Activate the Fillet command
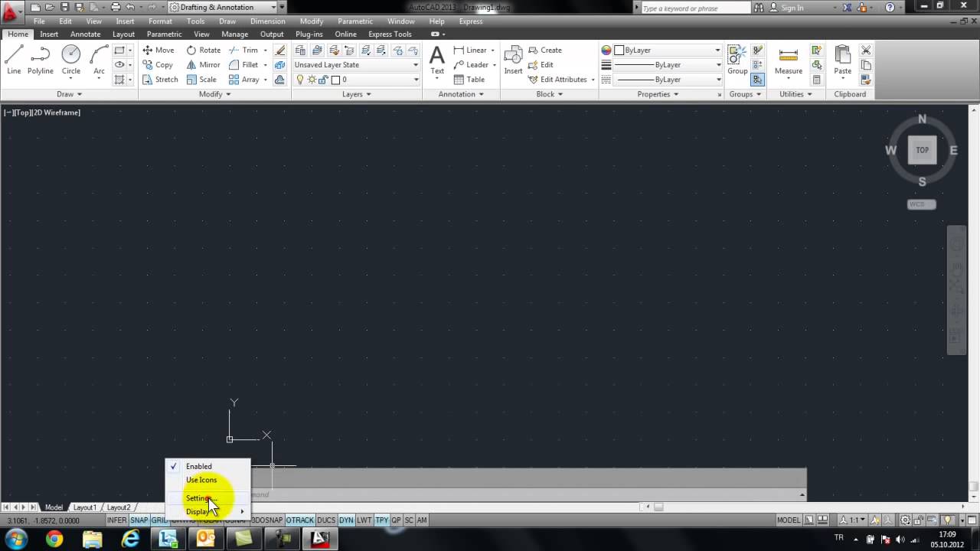Screen dimensions: 980x551 coord(243,65)
